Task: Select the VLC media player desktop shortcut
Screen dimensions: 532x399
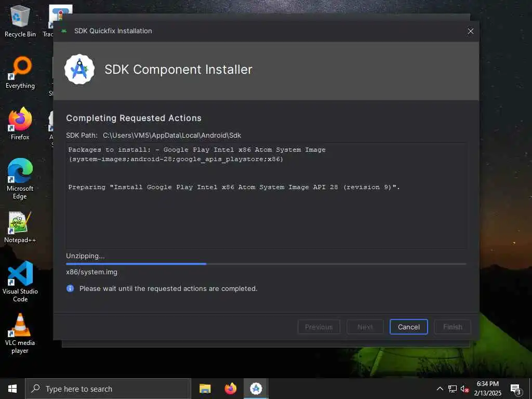Action: 20,334
